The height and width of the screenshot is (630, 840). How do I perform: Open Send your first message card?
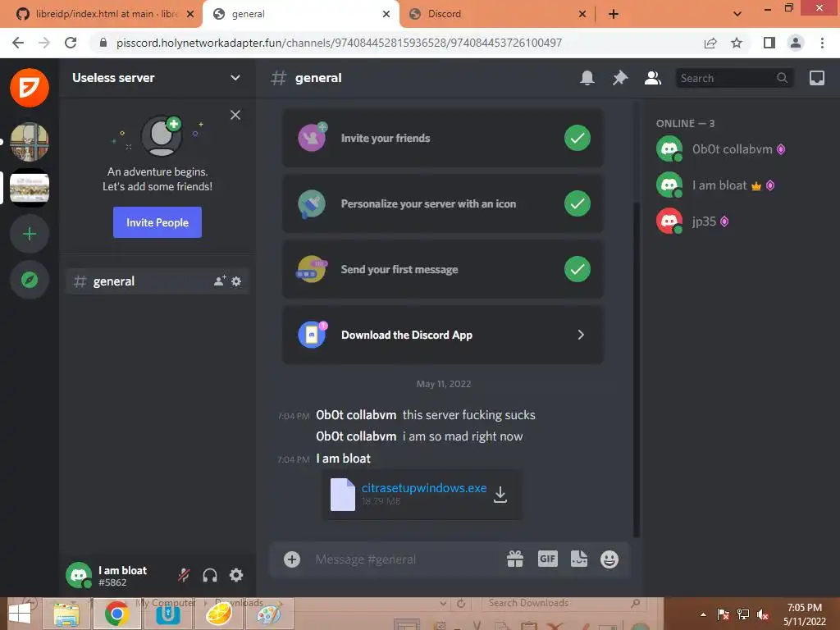[442, 269]
